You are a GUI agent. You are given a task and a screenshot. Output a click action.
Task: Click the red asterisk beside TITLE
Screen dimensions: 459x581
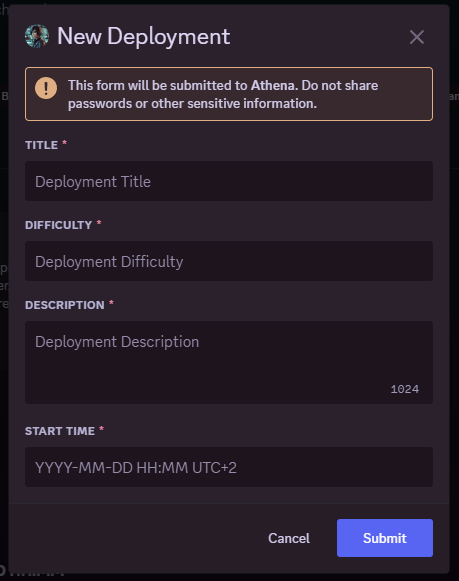coord(64,143)
